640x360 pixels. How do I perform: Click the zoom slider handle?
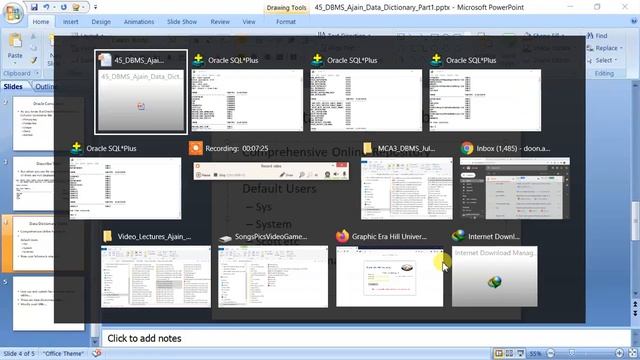[x=572, y=353]
